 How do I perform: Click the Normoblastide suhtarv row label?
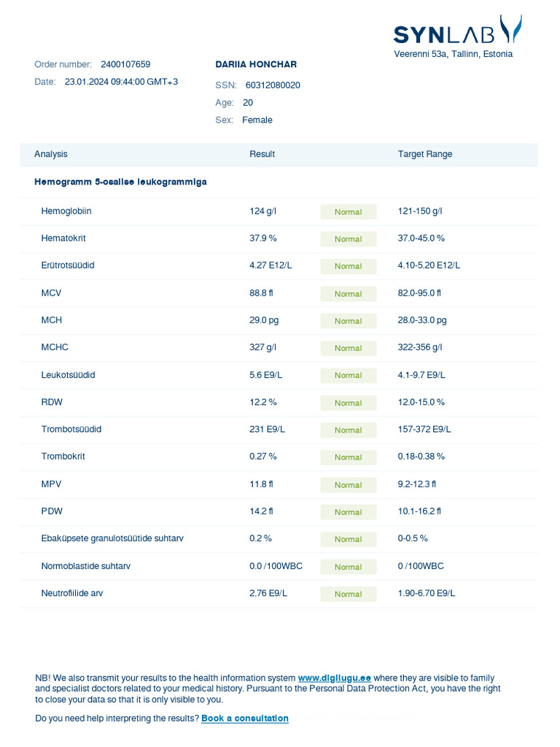click(86, 566)
